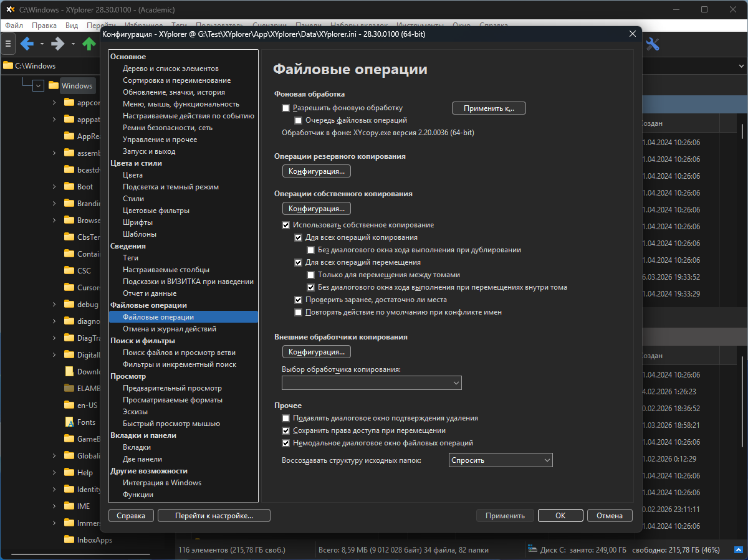
Task: Open the "Файл" menu
Action: (x=14, y=26)
